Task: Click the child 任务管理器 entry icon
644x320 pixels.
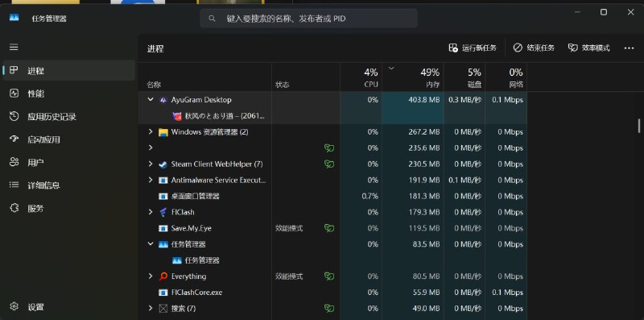Action: [x=177, y=260]
